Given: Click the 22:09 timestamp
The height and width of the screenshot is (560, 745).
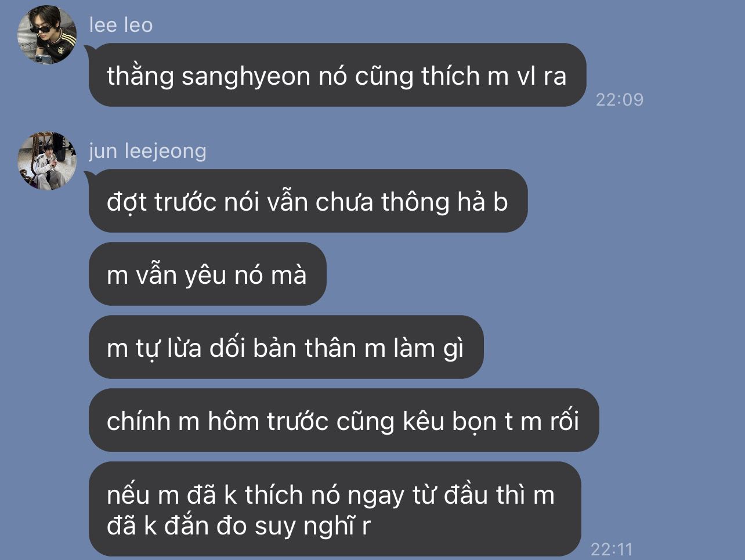Looking at the screenshot, I should pyautogui.click(x=620, y=99).
